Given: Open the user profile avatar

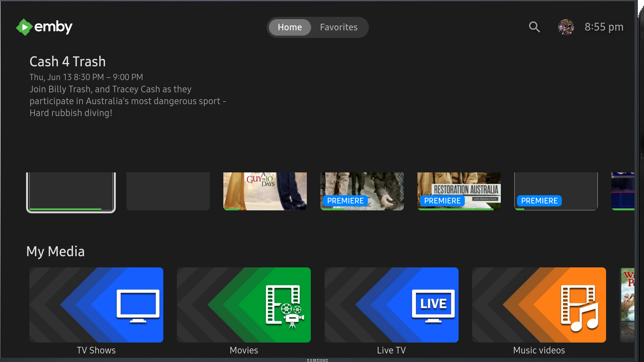Looking at the screenshot, I should [x=566, y=27].
